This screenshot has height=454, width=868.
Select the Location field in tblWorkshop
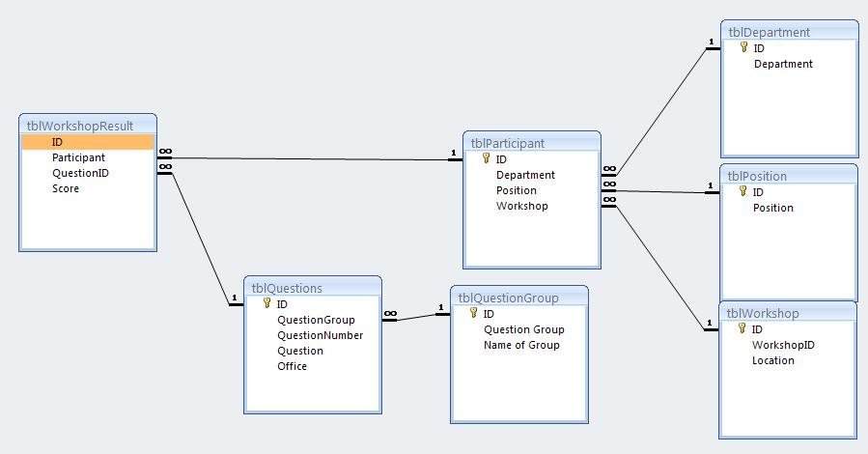[772, 360]
